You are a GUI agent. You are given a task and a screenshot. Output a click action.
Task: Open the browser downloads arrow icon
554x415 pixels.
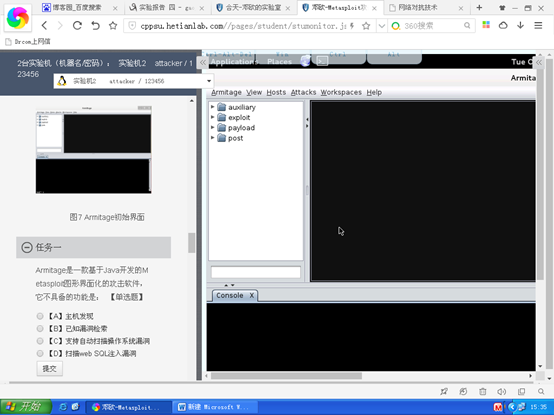[520, 25]
